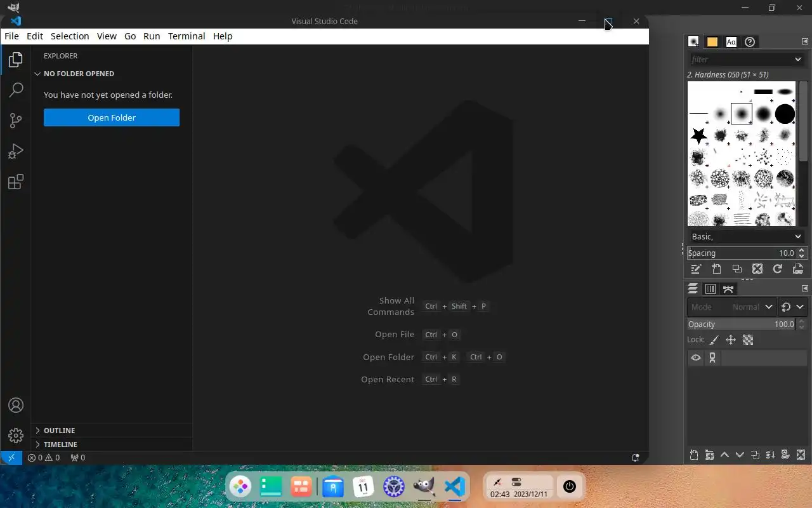Open the Manage gear icon

[x=16, y=436]
